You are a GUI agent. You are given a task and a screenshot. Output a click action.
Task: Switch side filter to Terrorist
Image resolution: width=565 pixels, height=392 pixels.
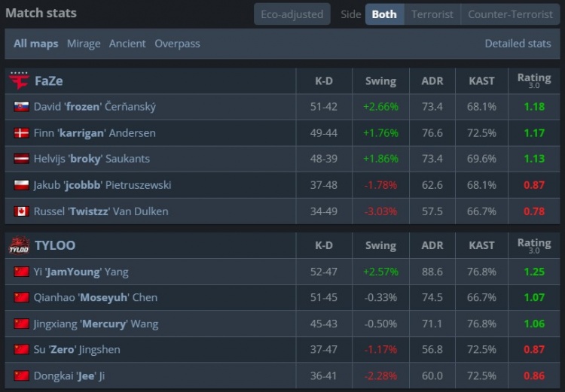[432, 14]
